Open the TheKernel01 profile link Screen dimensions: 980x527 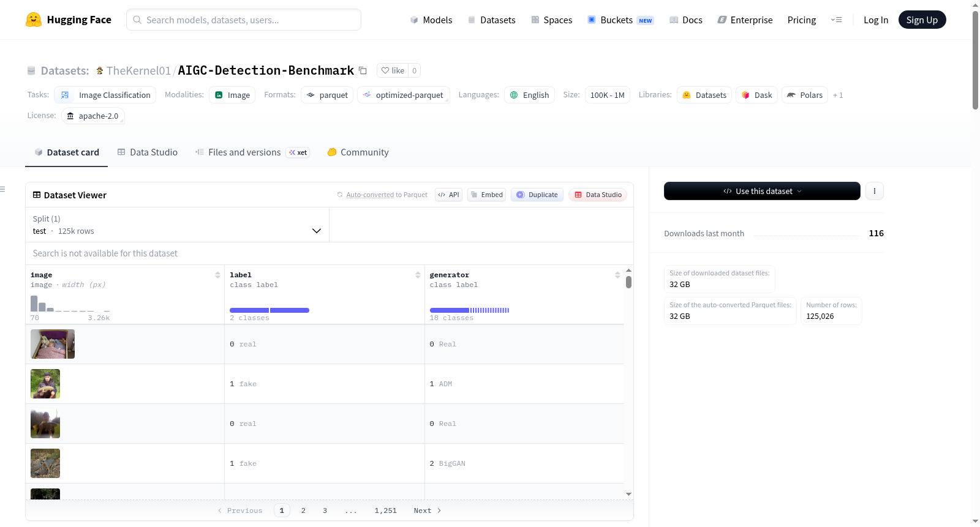coord(138,70)
